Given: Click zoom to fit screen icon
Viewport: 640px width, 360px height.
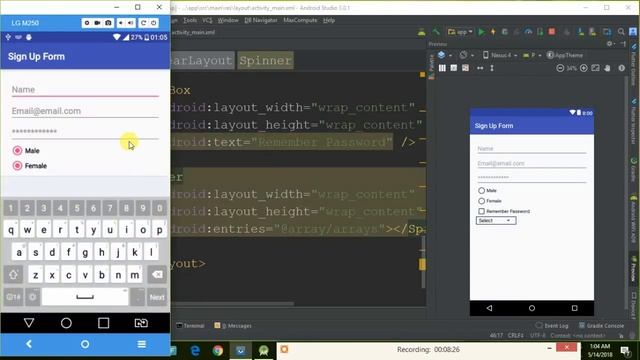Looking at the screenshot, I should pos(596,68).
